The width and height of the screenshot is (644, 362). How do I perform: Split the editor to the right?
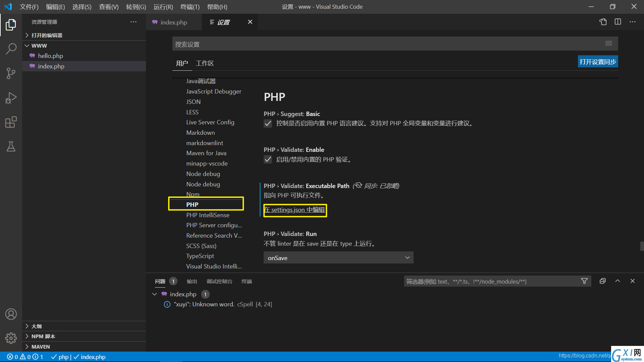618,22
